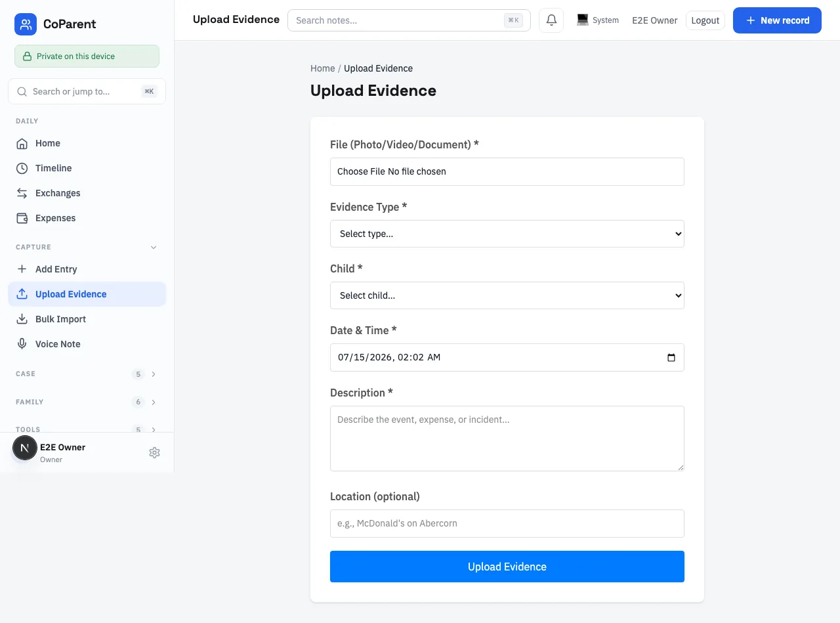Open the Evidence Type dropdown
Screen dimensions: 840x623
pyautogui.click(x=507, y=234)
